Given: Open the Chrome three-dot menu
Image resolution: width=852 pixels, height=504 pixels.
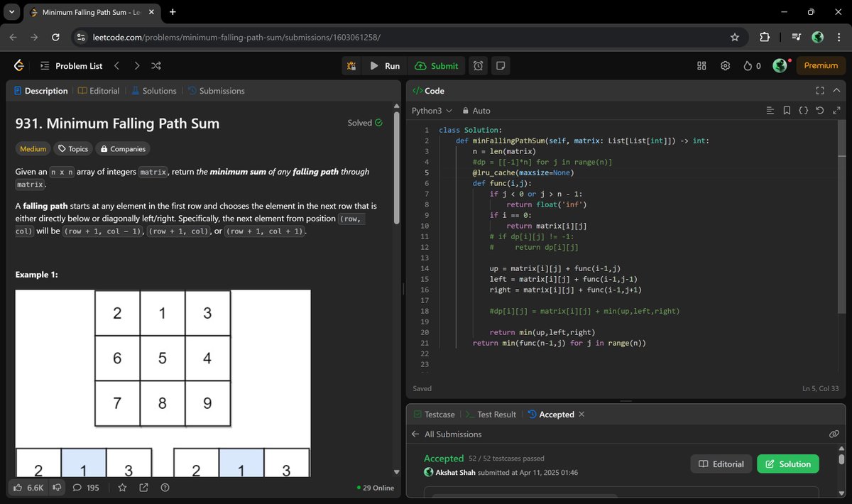Looking at the screenshot, I should pyautogui.click(x=838, y=37).
